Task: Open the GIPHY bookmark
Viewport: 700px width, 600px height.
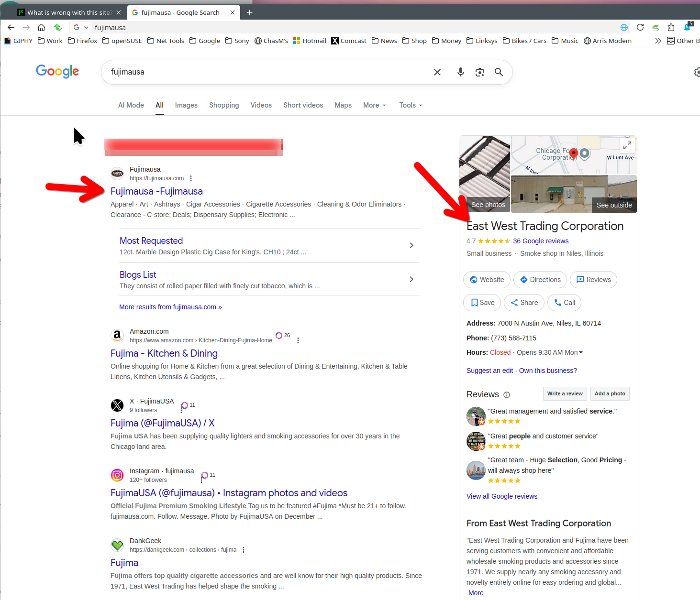Action: [x=18, y=41]
